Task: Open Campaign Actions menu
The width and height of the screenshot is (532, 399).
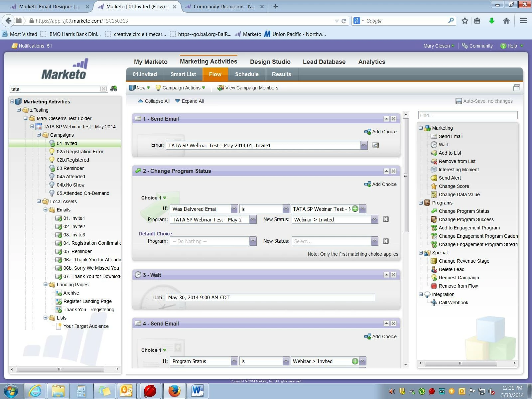Action: pos(181,88)
